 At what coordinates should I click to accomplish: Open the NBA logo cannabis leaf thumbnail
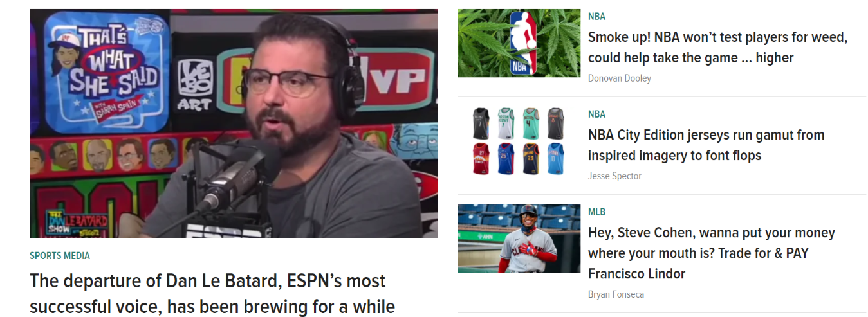coord(519,43)
